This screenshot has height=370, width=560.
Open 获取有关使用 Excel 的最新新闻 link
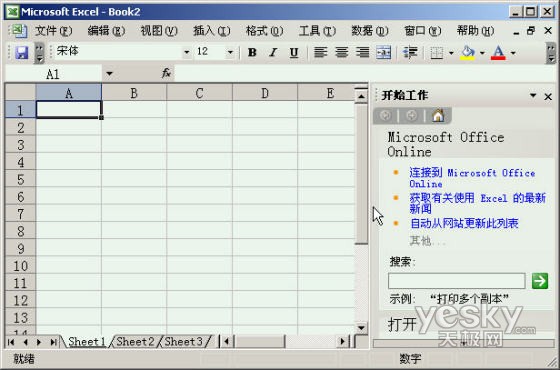click(x=478, y=203)
